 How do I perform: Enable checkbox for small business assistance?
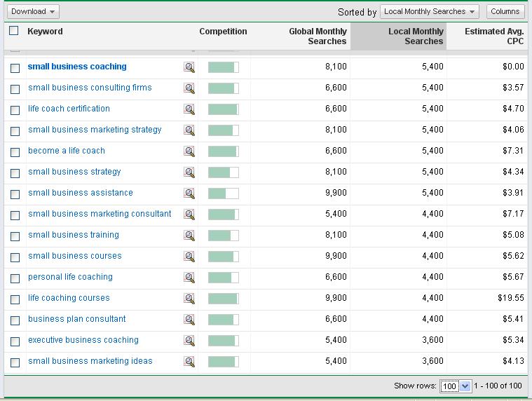[15, 194]
